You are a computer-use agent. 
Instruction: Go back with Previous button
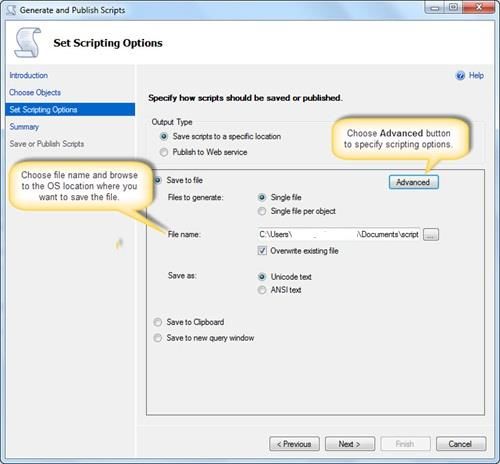294,444
